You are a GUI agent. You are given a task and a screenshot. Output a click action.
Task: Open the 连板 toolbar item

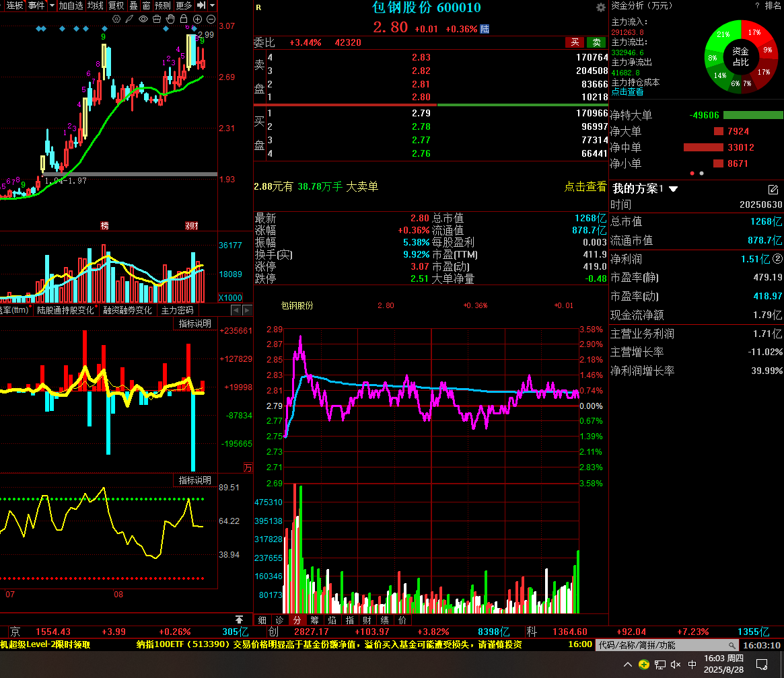(x=15, y=5)
